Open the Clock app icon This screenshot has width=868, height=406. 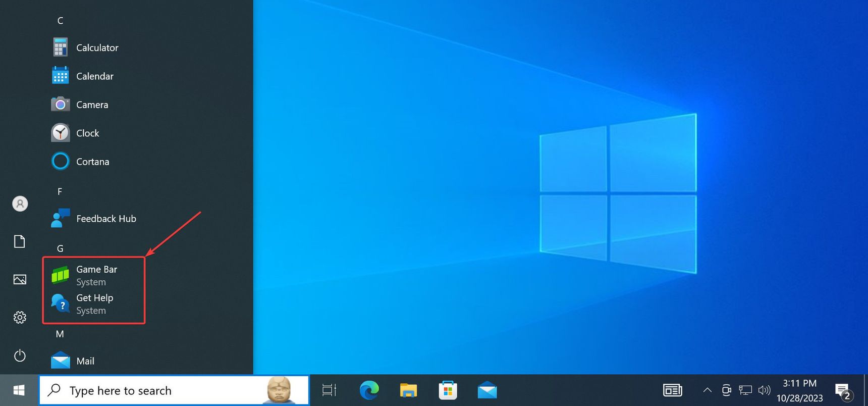click(61, 133)
